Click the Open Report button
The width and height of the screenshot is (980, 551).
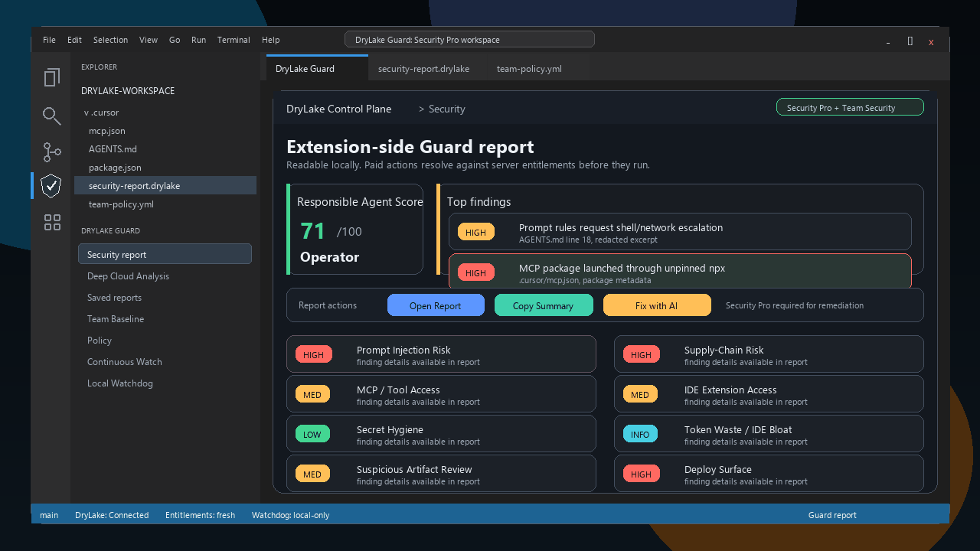pos(436,305)
